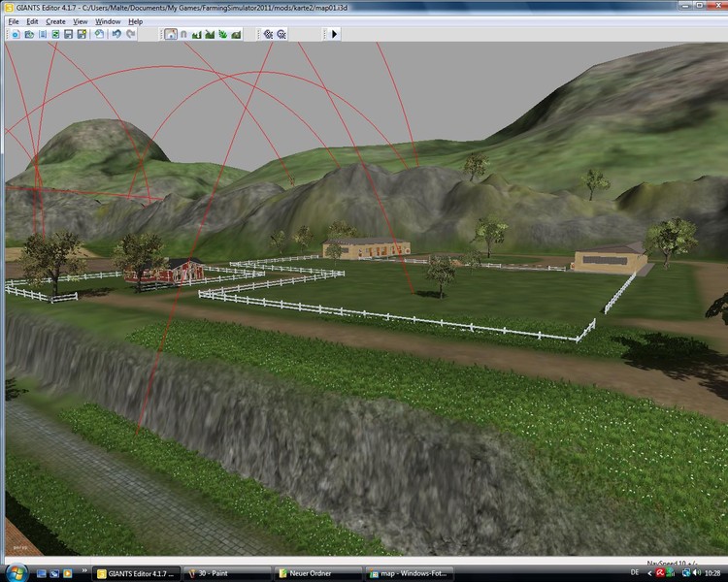728x582 pixels.
Task: Switch to map - Windows-Fot... taskbar button
Action: pyautogui.click(x=409, y=573)
